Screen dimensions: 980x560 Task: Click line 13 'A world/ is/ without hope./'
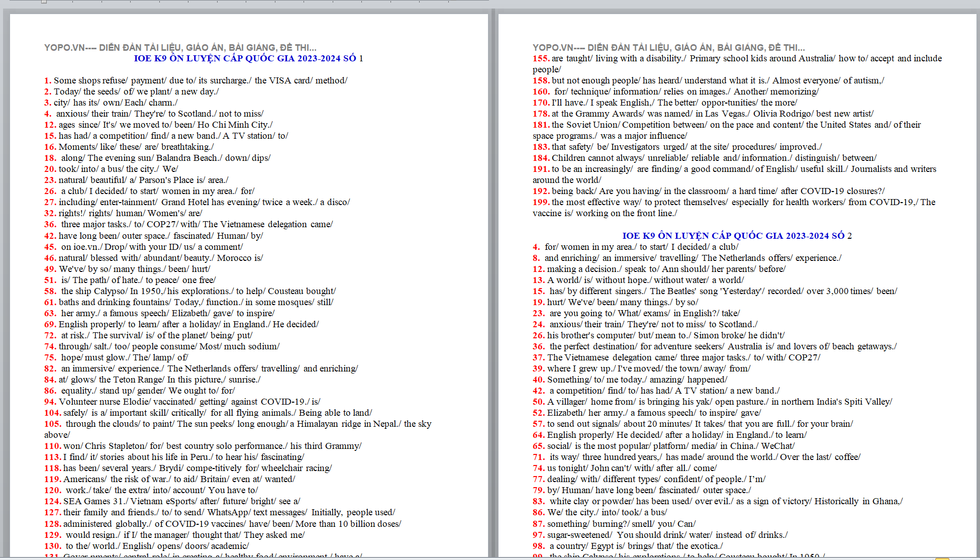(x=639, y=280)
